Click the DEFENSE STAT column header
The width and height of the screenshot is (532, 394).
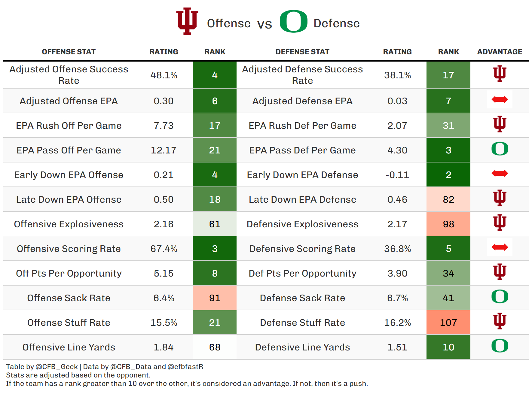(302, 52)
